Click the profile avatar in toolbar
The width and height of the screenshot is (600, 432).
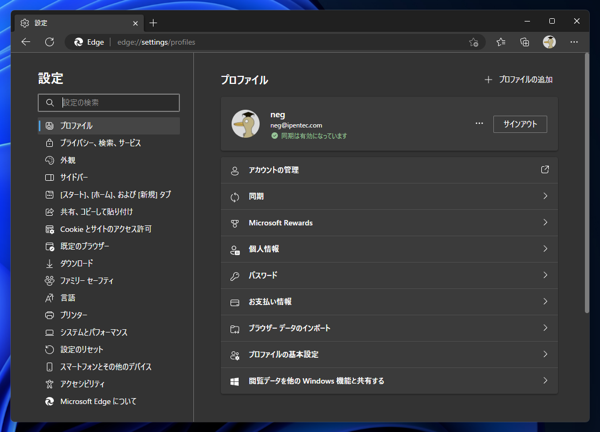(549, 42)
